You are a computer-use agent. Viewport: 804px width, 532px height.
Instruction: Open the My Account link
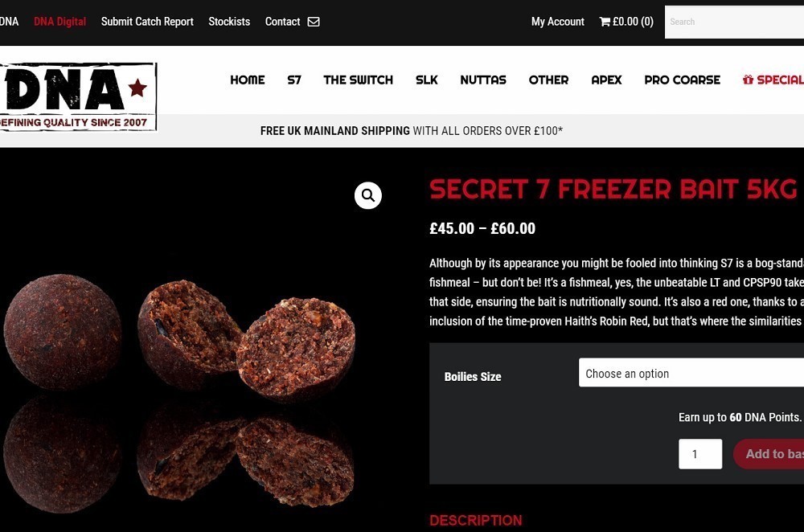coord(557,22)
